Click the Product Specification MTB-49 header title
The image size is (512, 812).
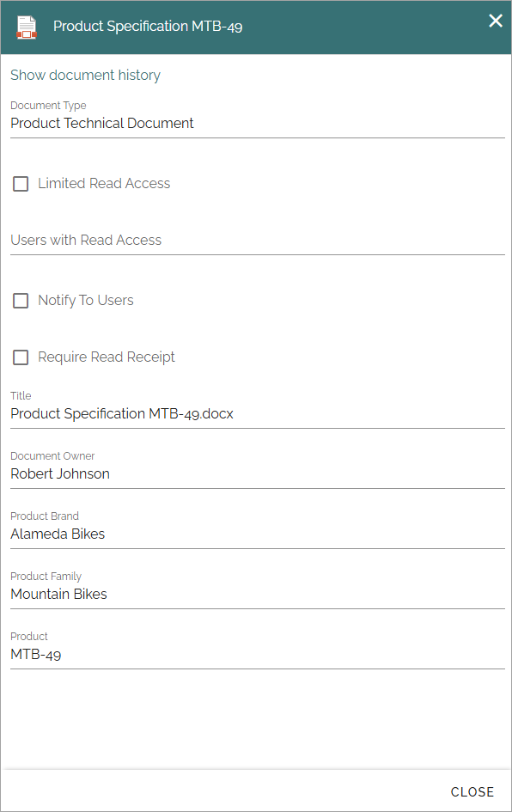coord(148,27)
